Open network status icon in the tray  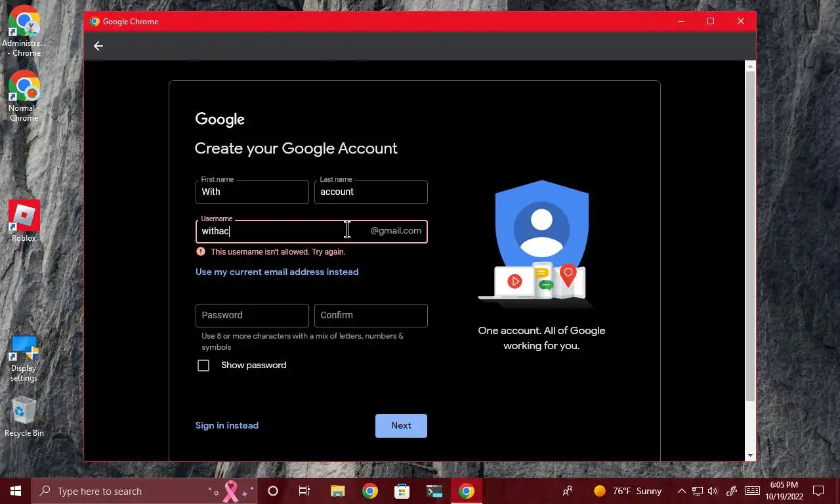[x=698, y=491]
